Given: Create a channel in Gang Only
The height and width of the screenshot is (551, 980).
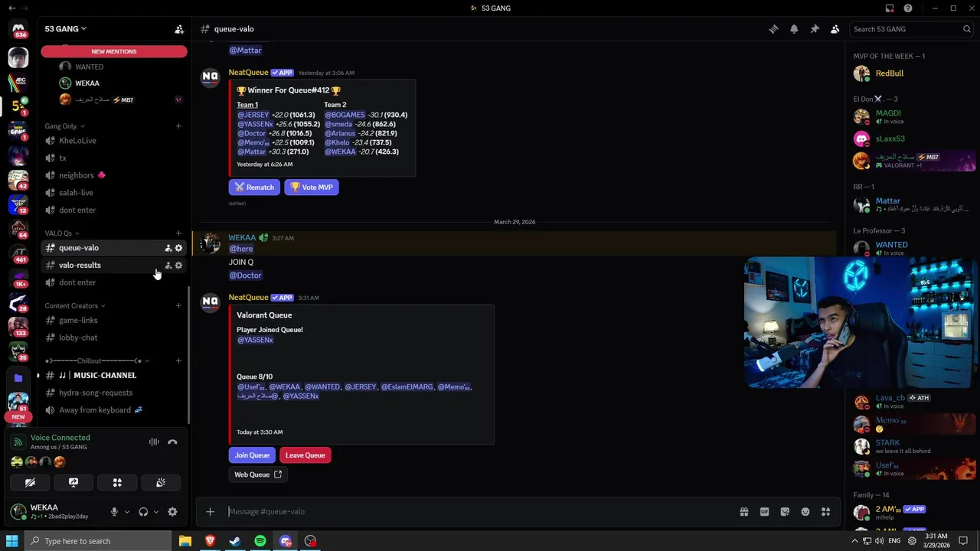Looking at the screenshot, I should 178,126.
